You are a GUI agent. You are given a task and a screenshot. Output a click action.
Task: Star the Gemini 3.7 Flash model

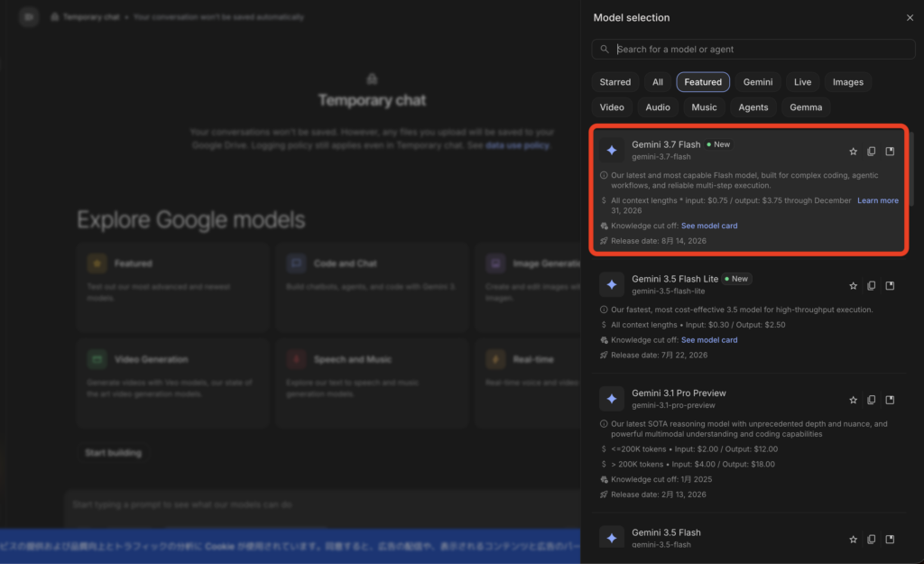[x=853, y=152]
